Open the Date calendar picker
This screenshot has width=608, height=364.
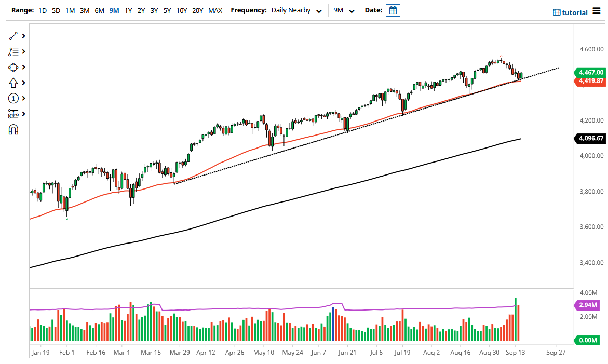pyautogui.click(x=393, y=10)
